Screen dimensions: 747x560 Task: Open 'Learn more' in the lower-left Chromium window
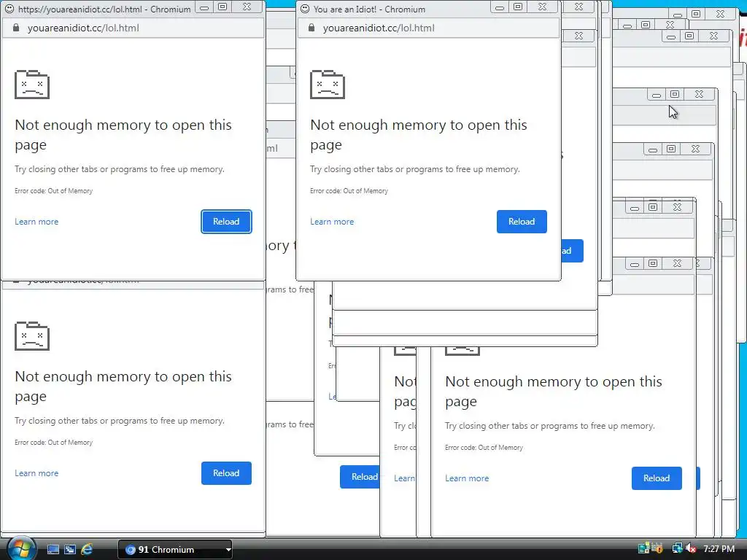36,472
